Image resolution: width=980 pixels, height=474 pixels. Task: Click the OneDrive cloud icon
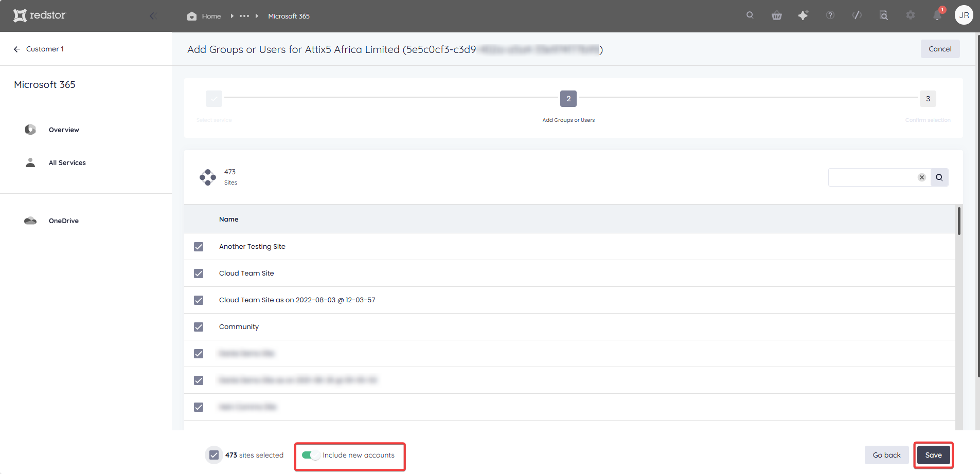coord(30,221)
